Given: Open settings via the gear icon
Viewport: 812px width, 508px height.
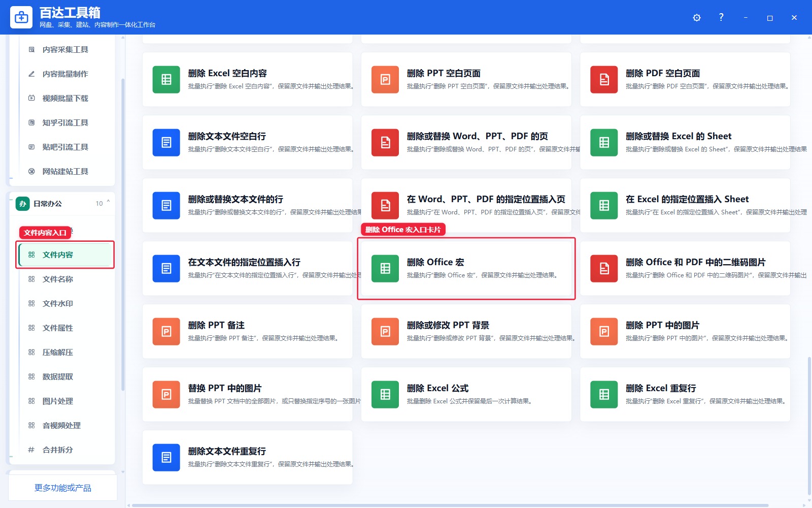Looking at the screenshot, I should pyautogui.click(x=697, y=18).
